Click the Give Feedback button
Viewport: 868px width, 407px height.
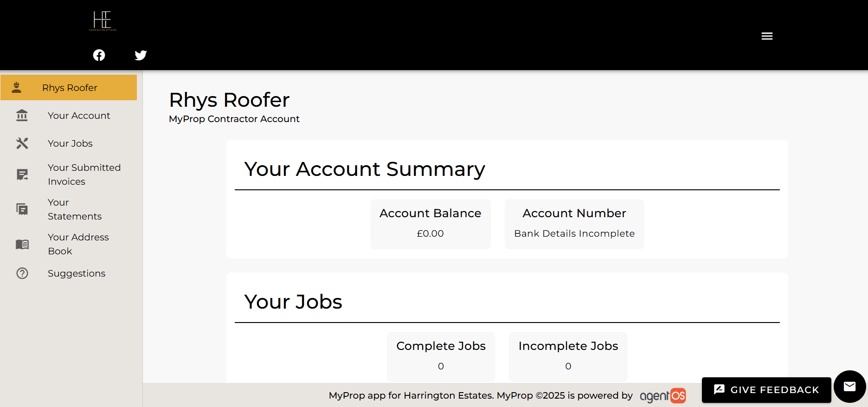click(766, 390)
